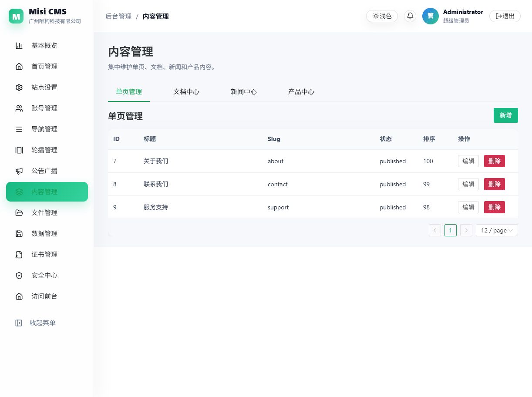
Task: Open the 12 / page size dropdown
Action: [x=497, y=230]
